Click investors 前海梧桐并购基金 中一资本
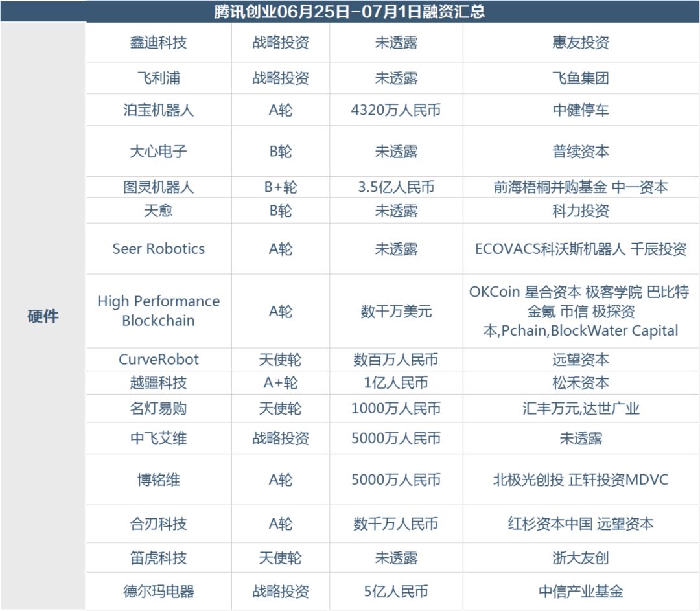 [580, 187]
